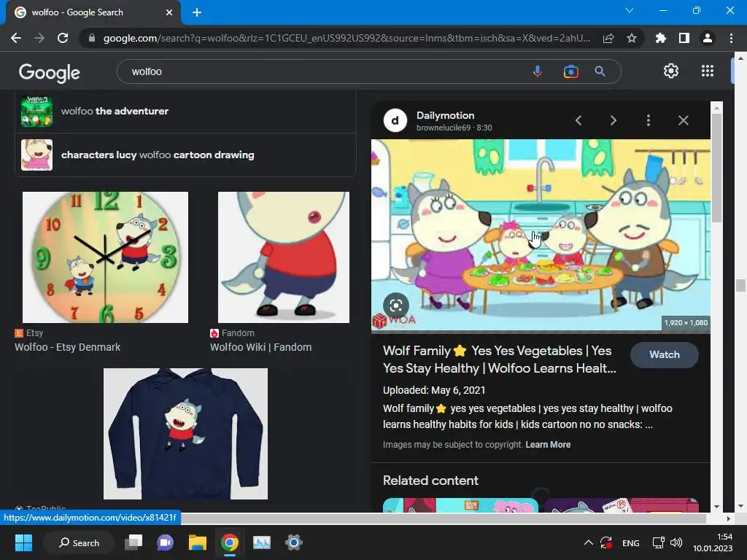Open the tab search dropdown arrow
747x560 pixels.
click(630, 10)
